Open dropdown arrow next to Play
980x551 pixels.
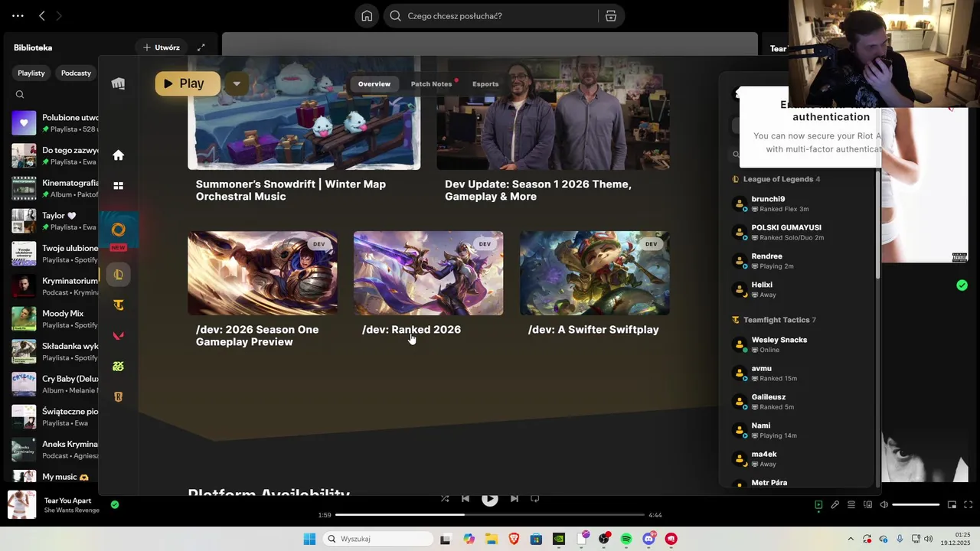click(237, 84)
